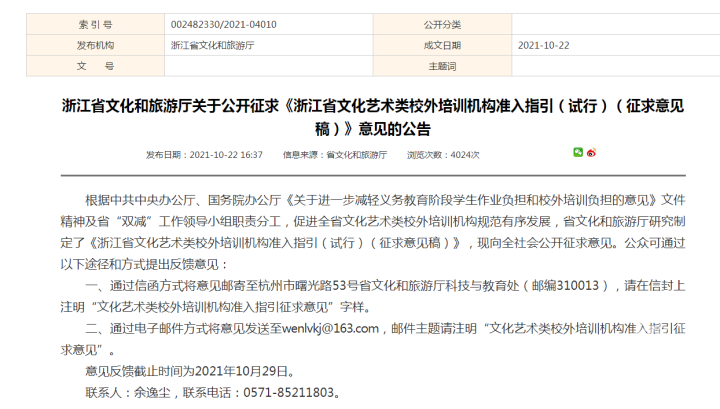Share the notice via WeChat icon
Image resolution: width=720 pixels, height=409 pixels.
pyautogui.click(x=578, y=153)
